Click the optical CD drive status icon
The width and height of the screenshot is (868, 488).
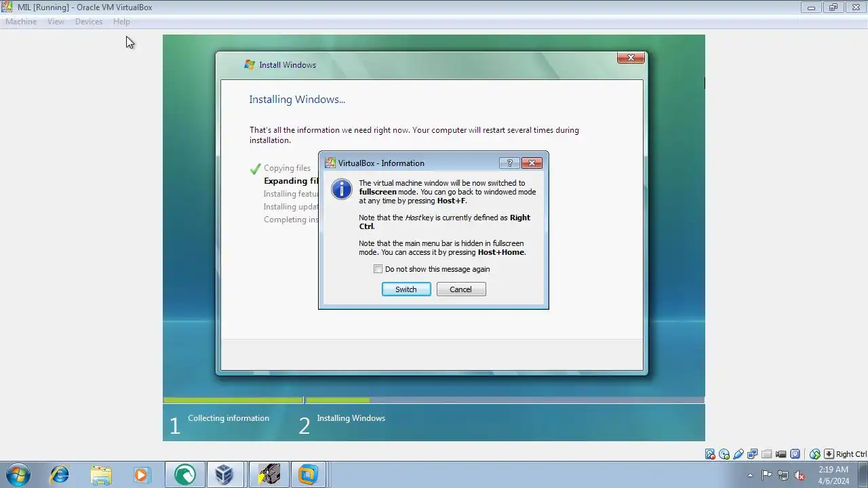point(724,454)
